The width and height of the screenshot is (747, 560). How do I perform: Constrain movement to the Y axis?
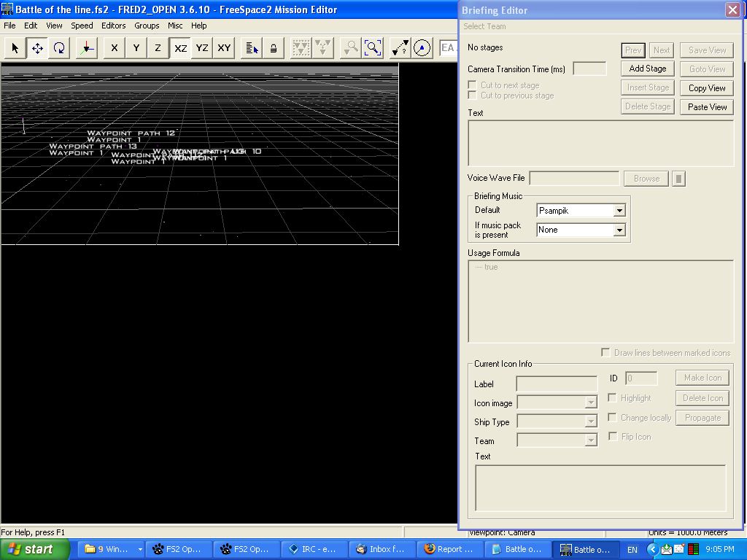[x=136, y=48]
